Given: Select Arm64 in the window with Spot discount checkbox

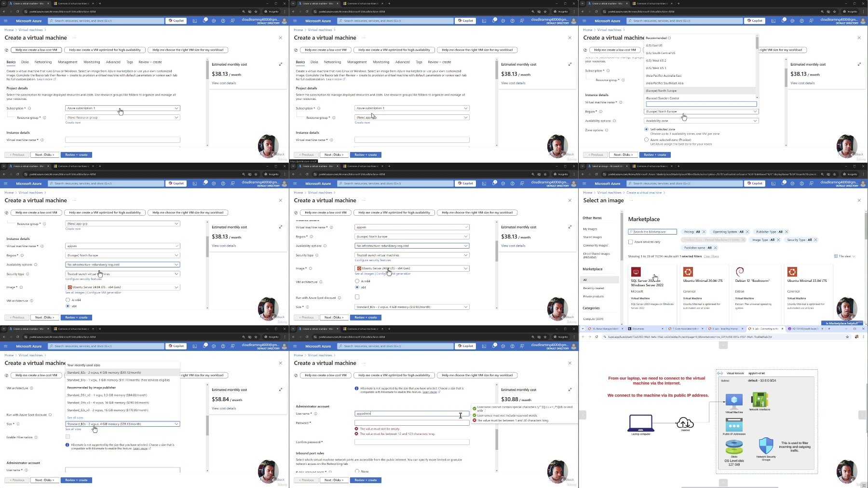Looking at the screenshot, I should coord(357,281).
